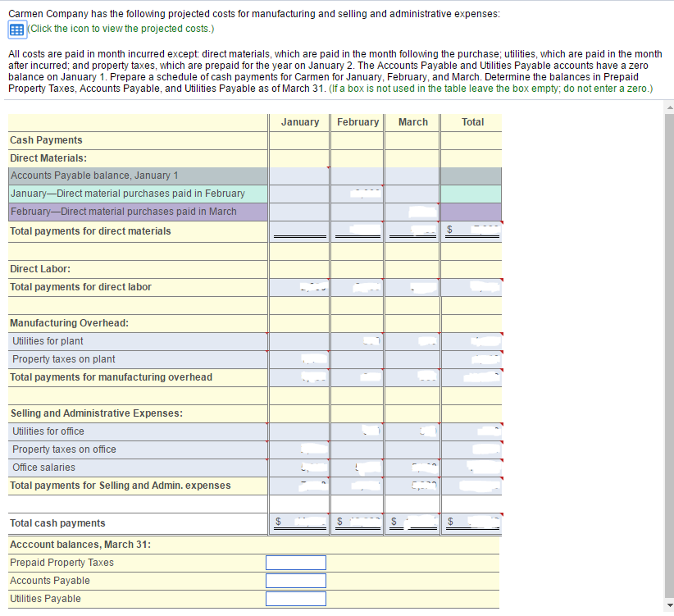
Task: Open the projected costs table icon
Action: (x=17, y=30)
